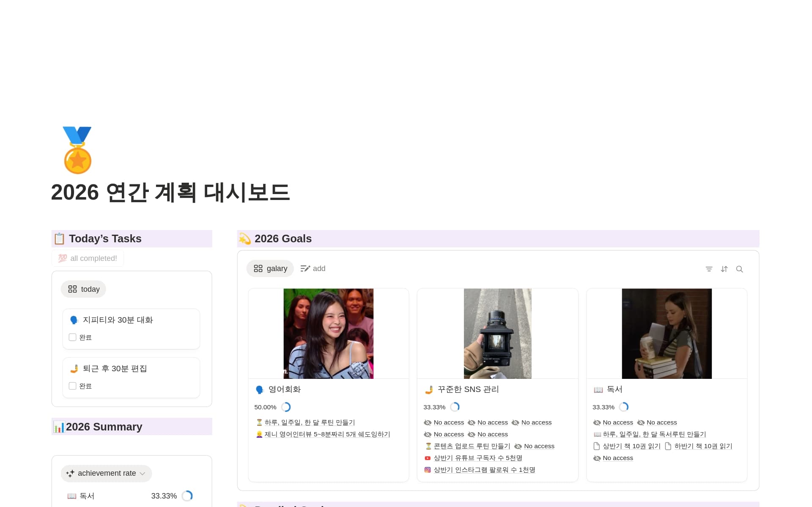Click the YouTube icon beside 상반기 유튜브 구독자

pos(428,458)
